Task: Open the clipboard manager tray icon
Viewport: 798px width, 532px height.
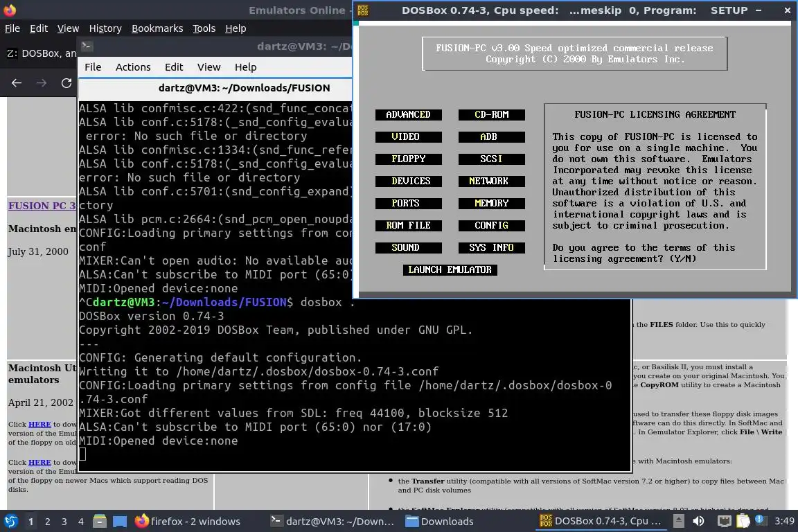Action: click(743, 521)
